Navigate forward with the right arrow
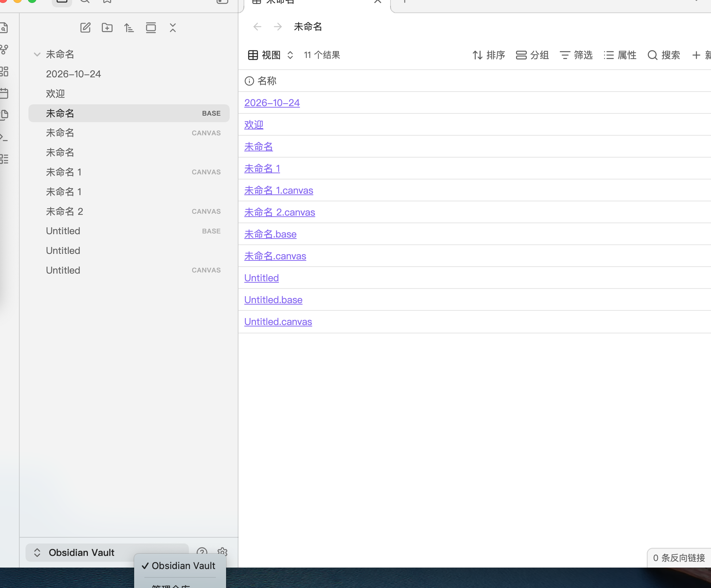This screenshot has width=711, height=588. coord(278,27)
